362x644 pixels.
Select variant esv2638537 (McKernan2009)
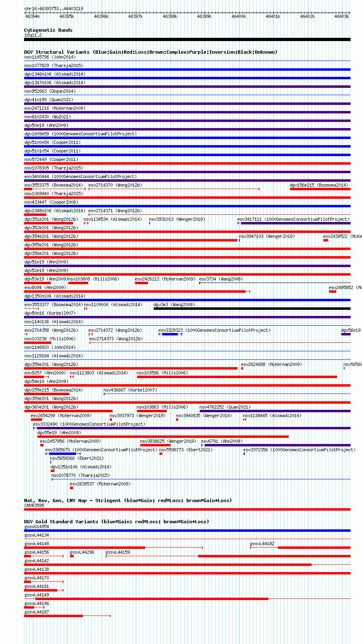pyautogui.click(x=100, y=484)
